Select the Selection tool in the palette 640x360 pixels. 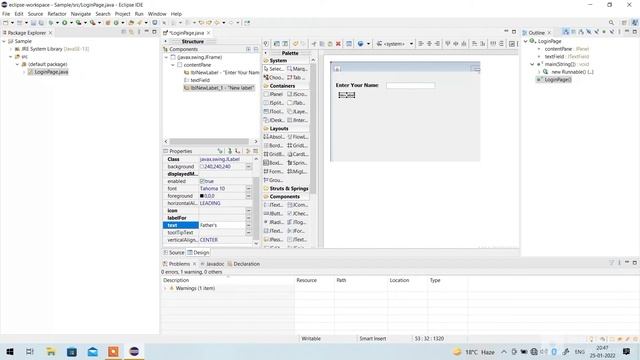pyautogui.click(x=274, y=69)
